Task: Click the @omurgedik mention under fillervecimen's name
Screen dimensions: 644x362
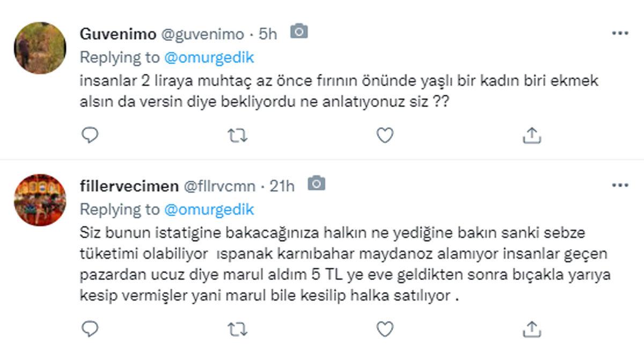Action: pos(210,209)
